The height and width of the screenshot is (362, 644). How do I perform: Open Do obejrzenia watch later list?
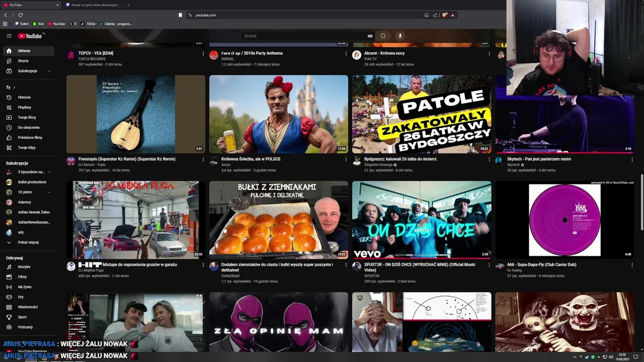28,127
